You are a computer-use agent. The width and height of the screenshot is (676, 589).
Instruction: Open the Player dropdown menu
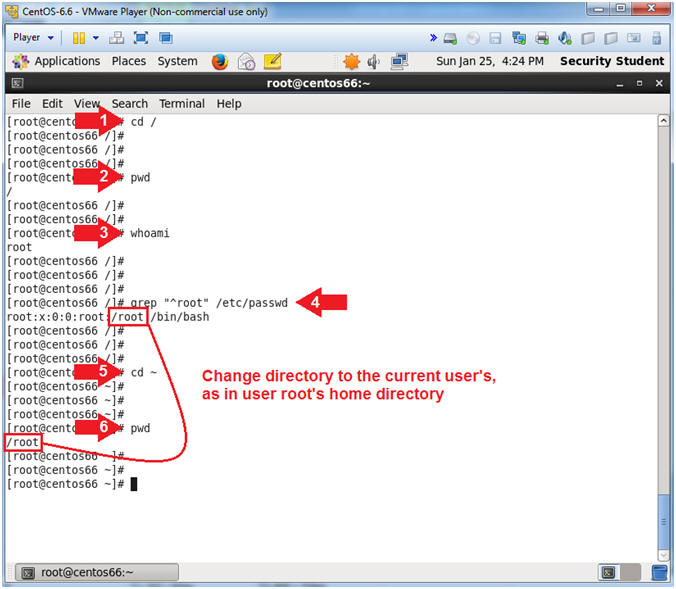click(x=33, y=38)
